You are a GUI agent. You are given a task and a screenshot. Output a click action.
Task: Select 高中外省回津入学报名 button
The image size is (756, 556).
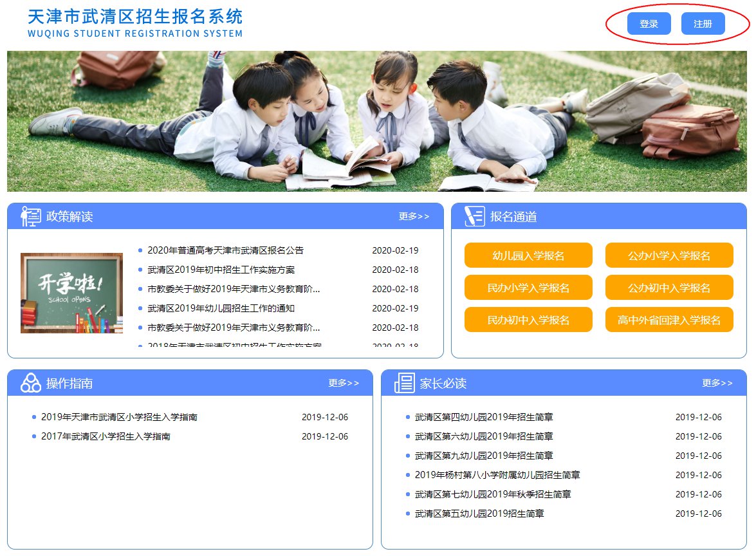(x=668, y=320)
